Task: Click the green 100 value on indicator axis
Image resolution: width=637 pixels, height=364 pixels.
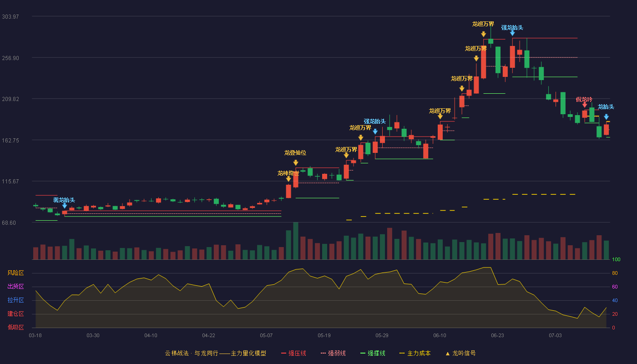Action: (x=616, y=260)
